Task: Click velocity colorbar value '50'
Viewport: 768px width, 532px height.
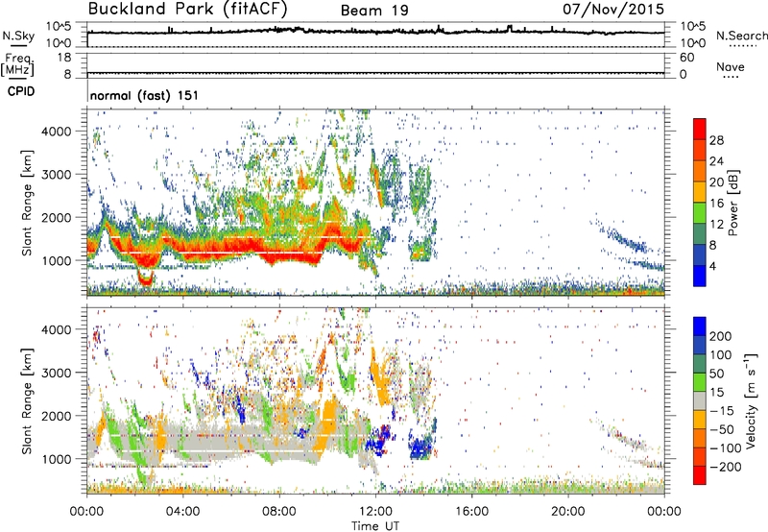Action: point(717,374)
